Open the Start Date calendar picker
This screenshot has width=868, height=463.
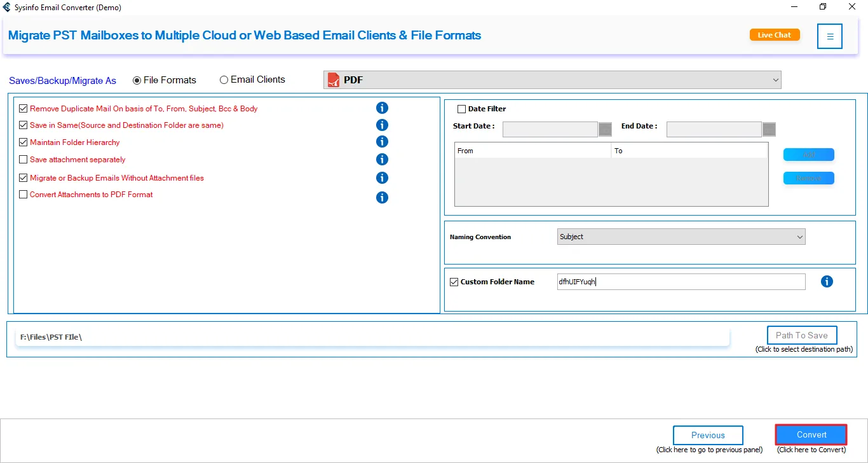[x=606, y=130]
